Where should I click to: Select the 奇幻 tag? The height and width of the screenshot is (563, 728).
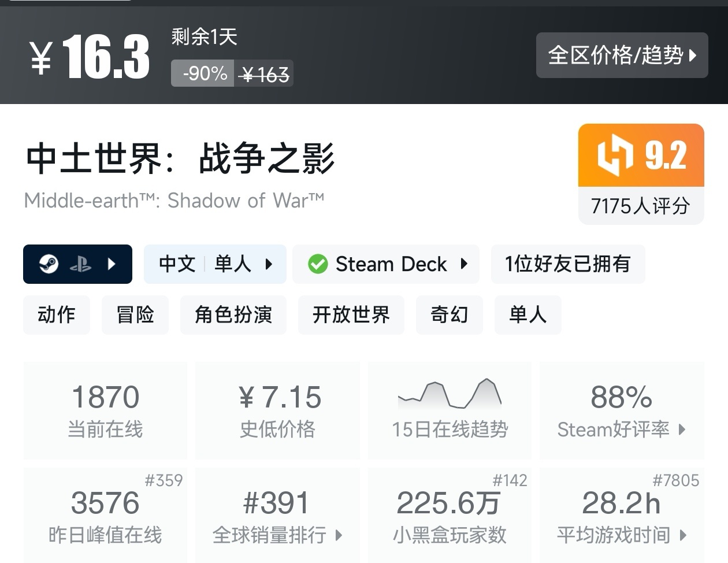point(450,314)
